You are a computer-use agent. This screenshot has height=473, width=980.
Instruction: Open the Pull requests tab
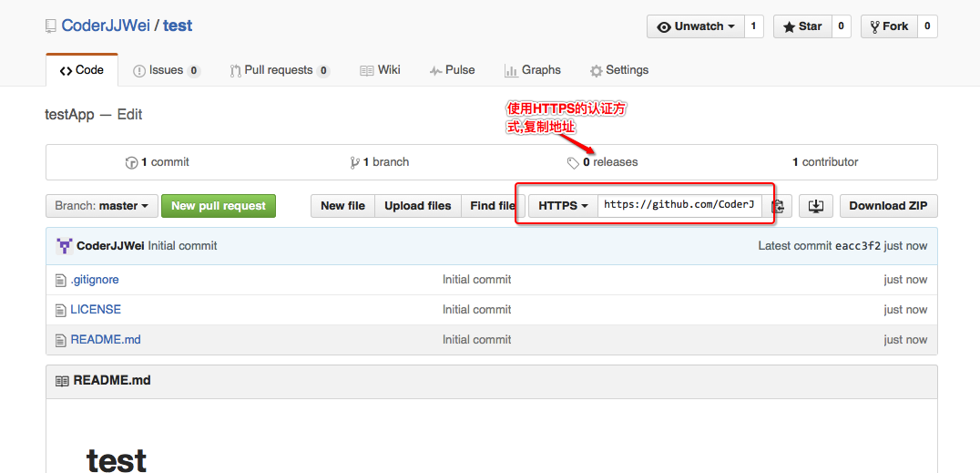280,70
